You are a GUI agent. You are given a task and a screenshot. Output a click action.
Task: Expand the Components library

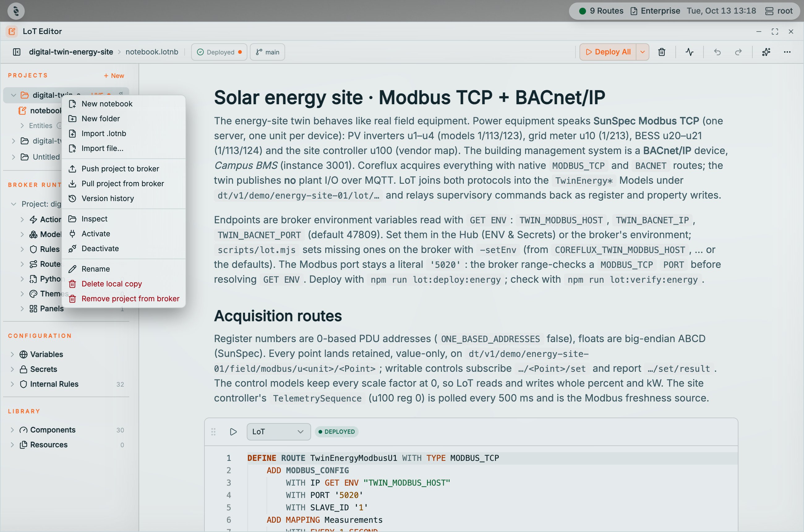click(x=12, y=430)
